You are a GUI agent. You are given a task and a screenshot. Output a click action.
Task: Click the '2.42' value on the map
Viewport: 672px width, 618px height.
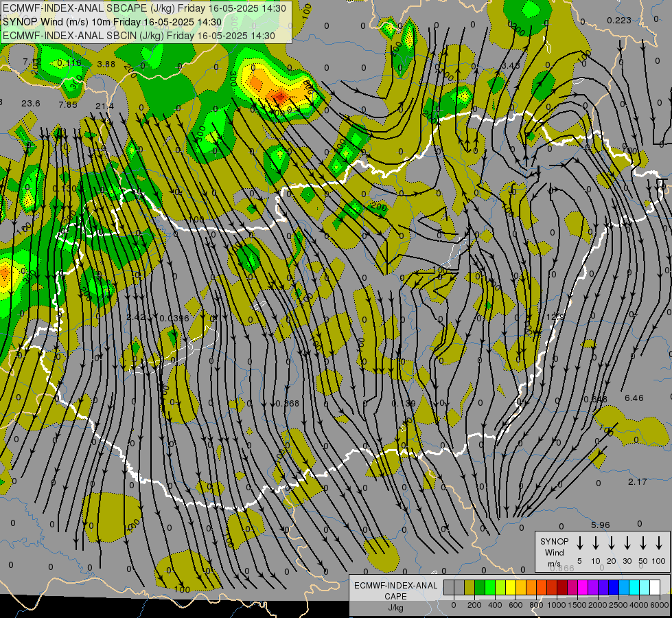pos(137,317)
